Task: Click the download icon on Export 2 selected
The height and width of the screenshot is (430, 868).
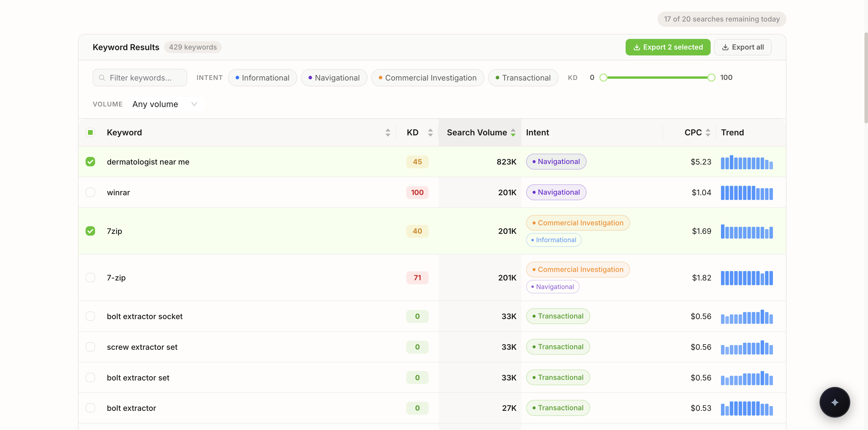Action: (637, 47)
